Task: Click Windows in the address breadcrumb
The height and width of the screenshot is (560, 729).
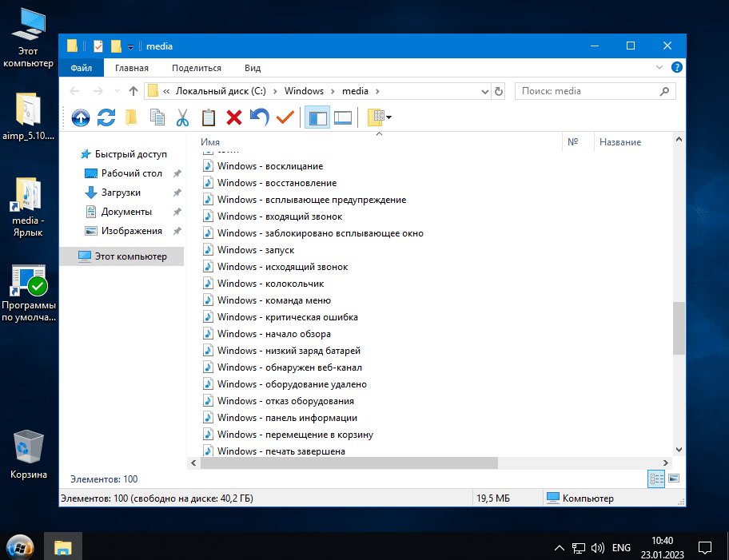Action: click(304, 91)
